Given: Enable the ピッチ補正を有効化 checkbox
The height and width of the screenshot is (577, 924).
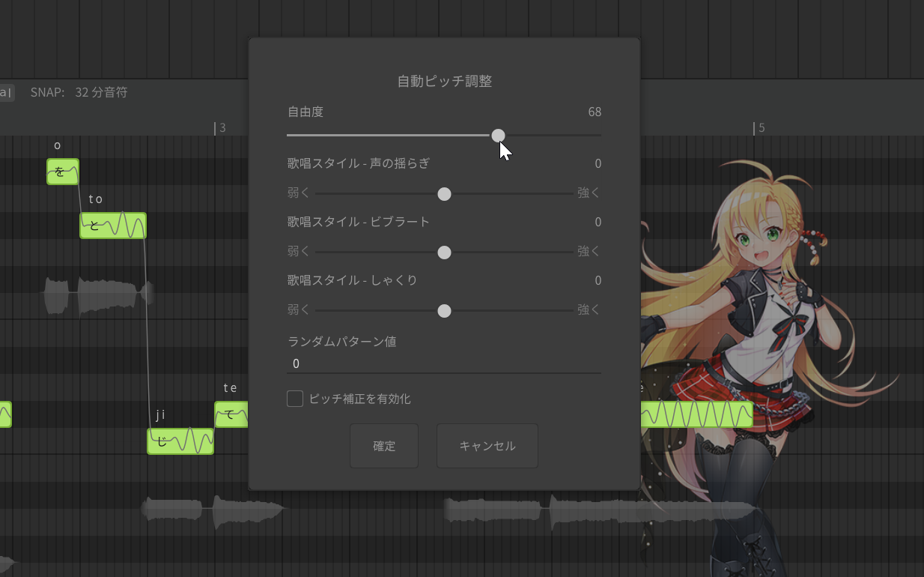Looking at the screenshot, I should (x=295, y=399).
